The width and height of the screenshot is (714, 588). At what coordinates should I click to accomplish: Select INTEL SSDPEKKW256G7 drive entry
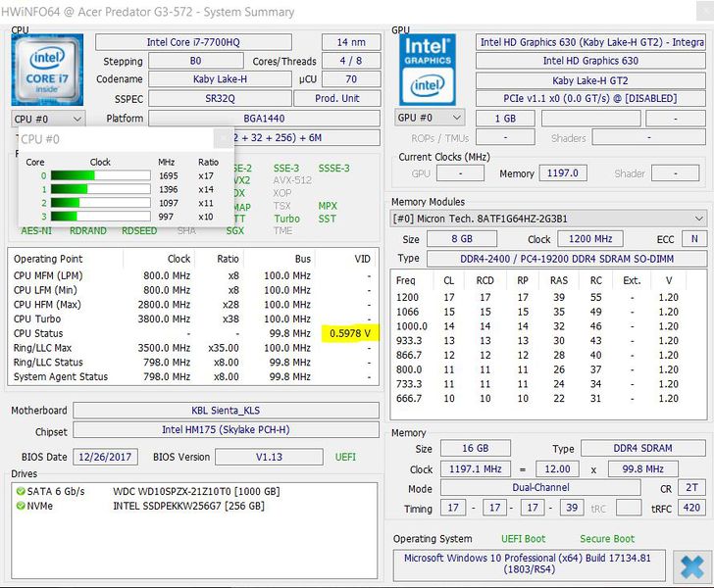[x=188, y=506]
